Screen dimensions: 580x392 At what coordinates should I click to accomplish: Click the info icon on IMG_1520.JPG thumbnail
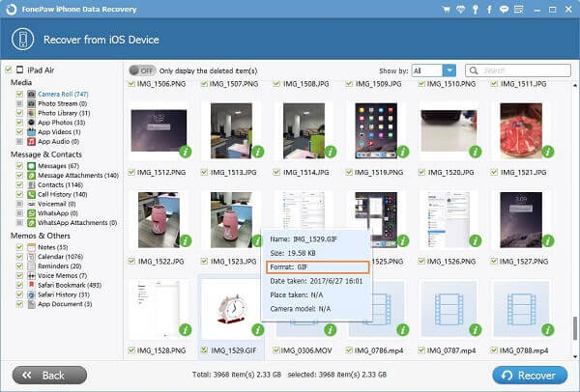(476, 152)
